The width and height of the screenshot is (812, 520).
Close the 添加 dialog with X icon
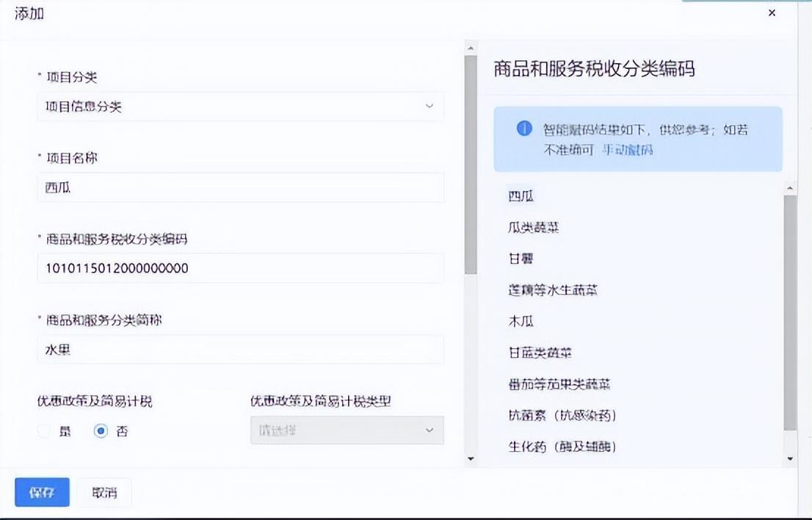click(x=772, y=13)
